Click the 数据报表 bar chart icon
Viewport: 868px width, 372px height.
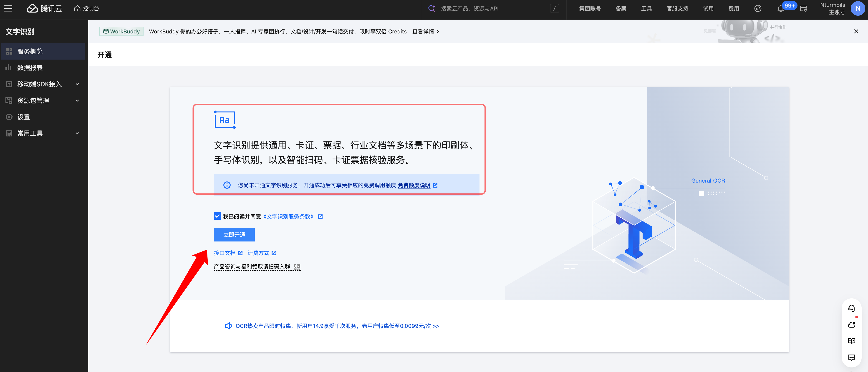pos(9,67)
